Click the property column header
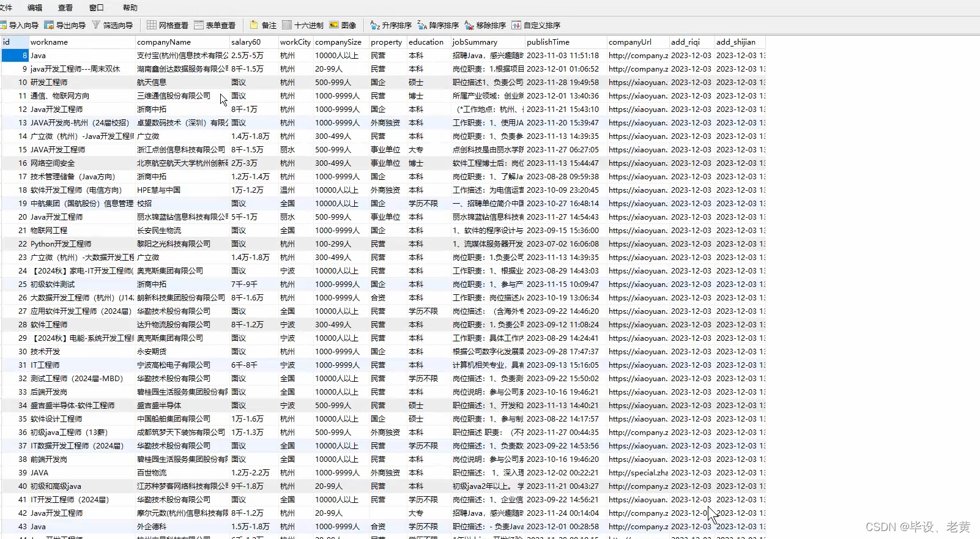 pyautogui.click(x=388, y=42)
